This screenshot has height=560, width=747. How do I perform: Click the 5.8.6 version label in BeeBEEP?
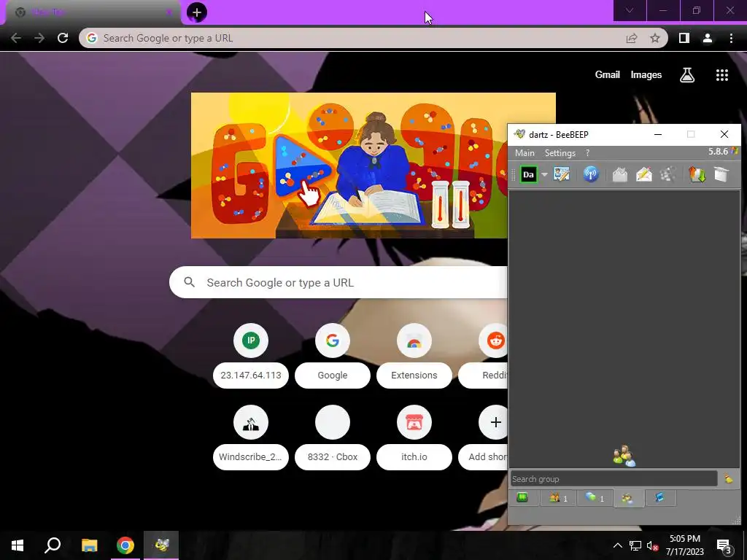[718, 152]
